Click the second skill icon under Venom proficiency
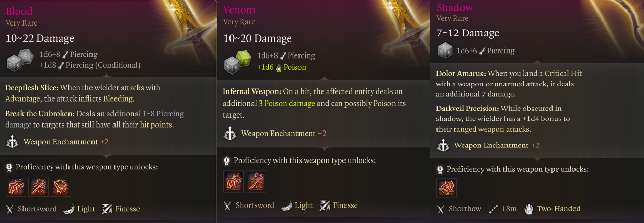Viewport: 644px width, 223px height. pyautogui.click(x=256, y=182)
